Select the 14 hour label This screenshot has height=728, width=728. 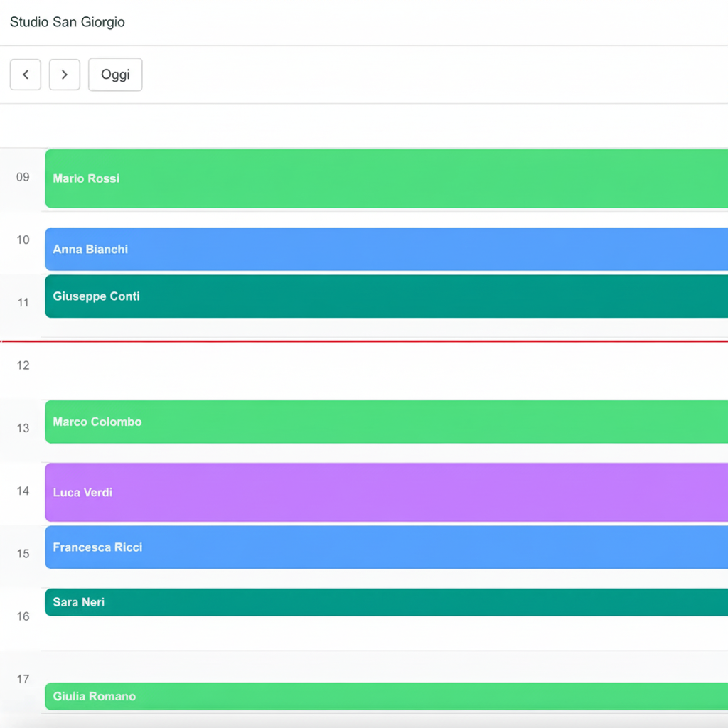(23, 491)
